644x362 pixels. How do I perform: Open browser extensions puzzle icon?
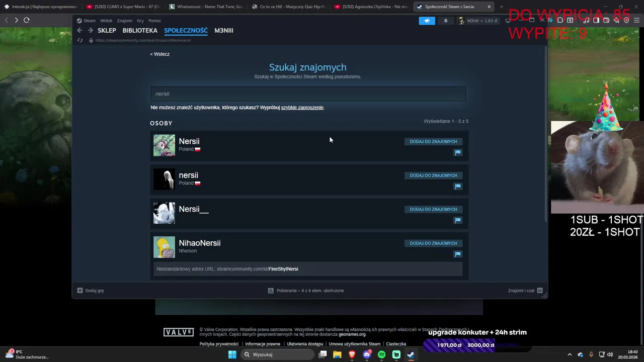[560, 20]
